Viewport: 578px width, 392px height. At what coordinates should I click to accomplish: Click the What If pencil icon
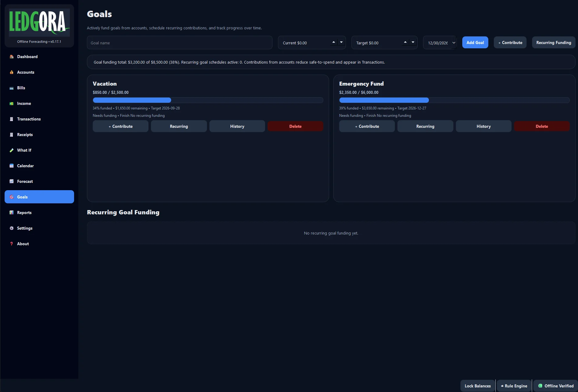pos(12,150)
